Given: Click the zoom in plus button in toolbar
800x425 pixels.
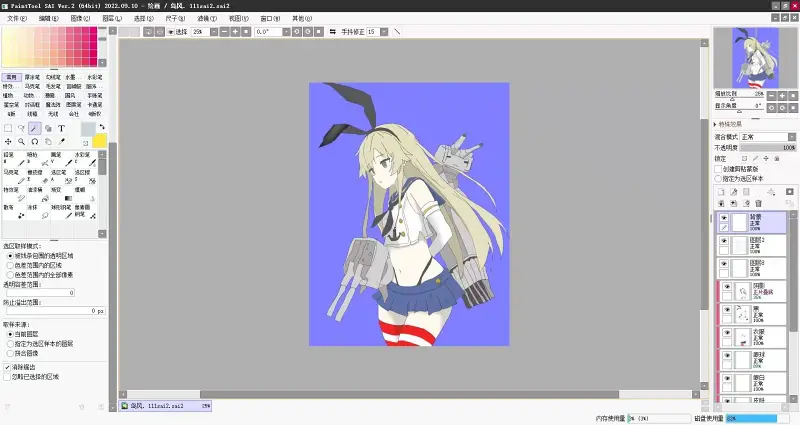Looking at the screenshot, I should pos(235,32).
